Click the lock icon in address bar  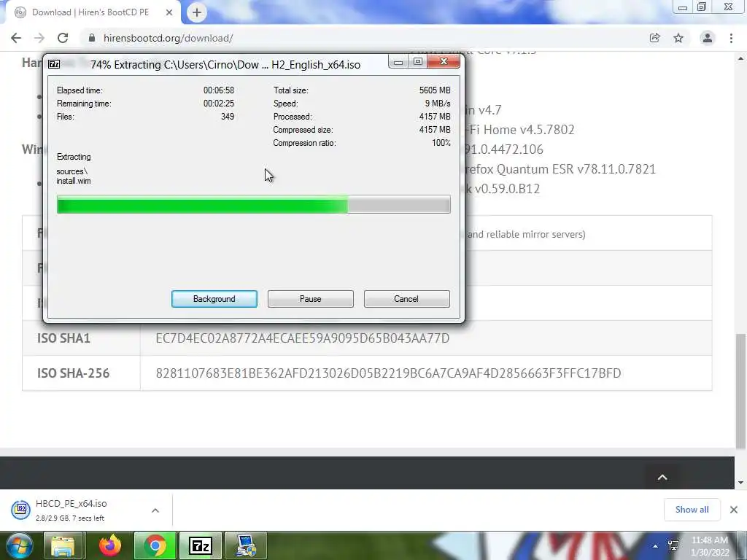pyautogui.click(x=92, y=38)
